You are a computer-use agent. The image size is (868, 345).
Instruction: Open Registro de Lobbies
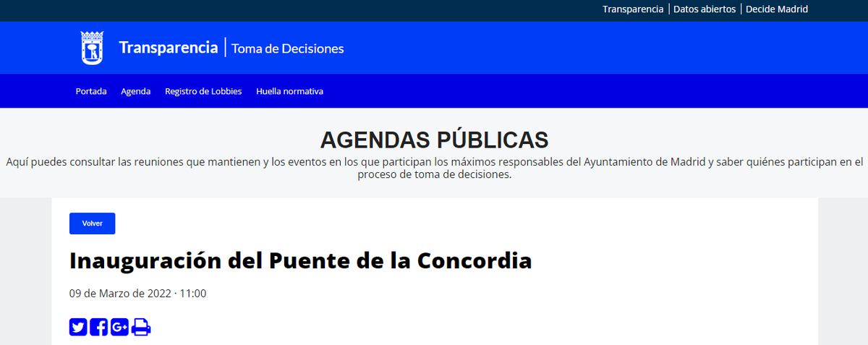(x=203, y=91)
